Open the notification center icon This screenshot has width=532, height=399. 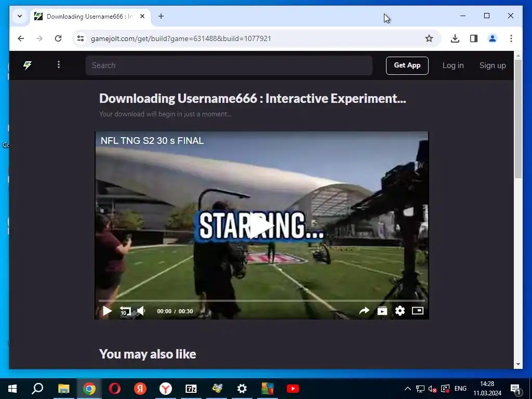pyautogui.click(x=515, y=389)
